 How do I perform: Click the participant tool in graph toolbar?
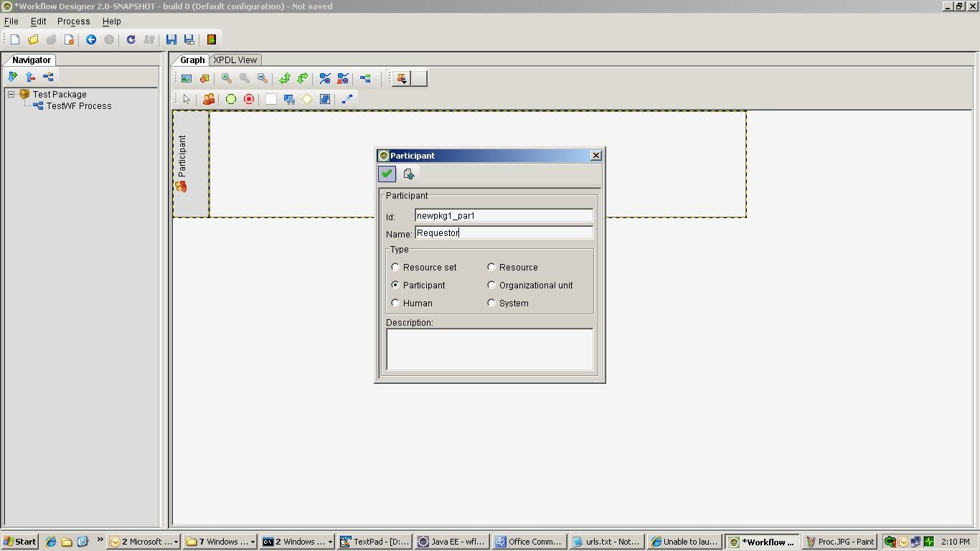209,100
